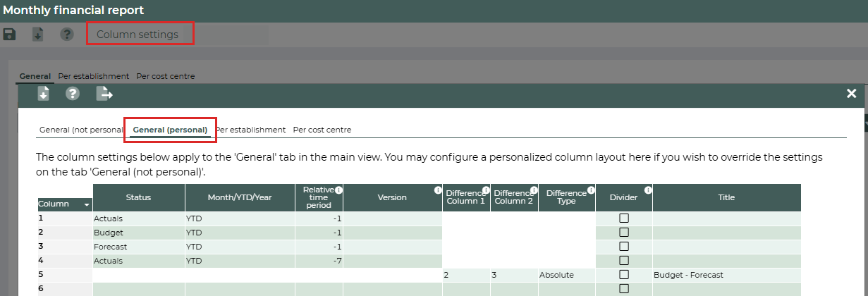
Task: Open help from the top toolbar question mark
Action: click(67, 35)
